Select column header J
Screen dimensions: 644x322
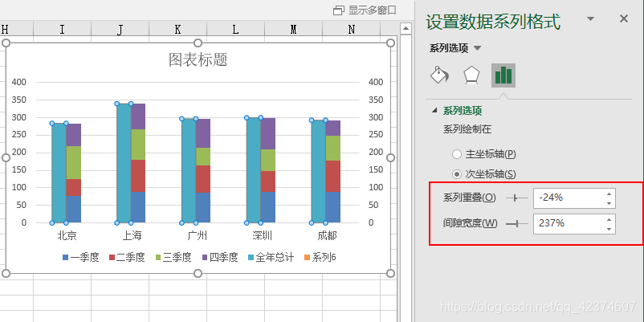click(x=120, y=29)
